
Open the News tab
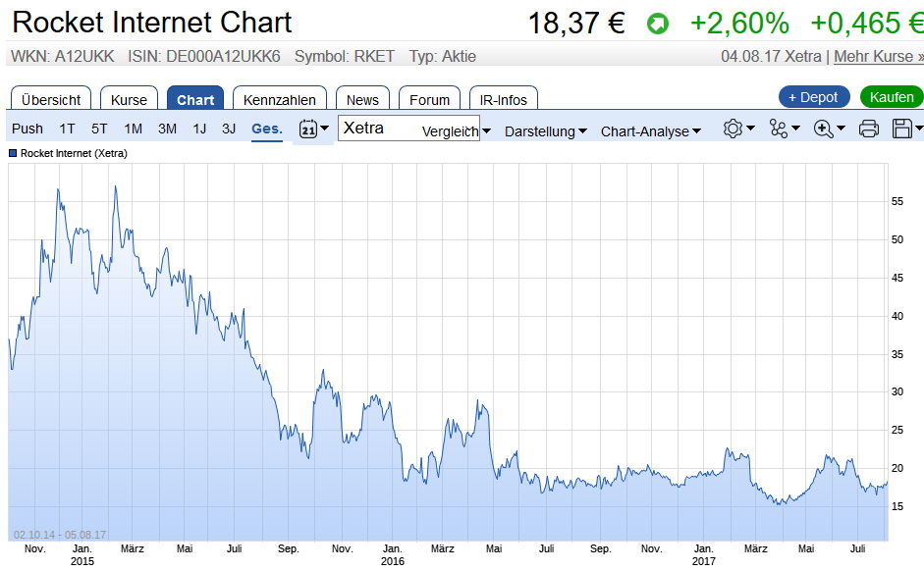[362, 99]
